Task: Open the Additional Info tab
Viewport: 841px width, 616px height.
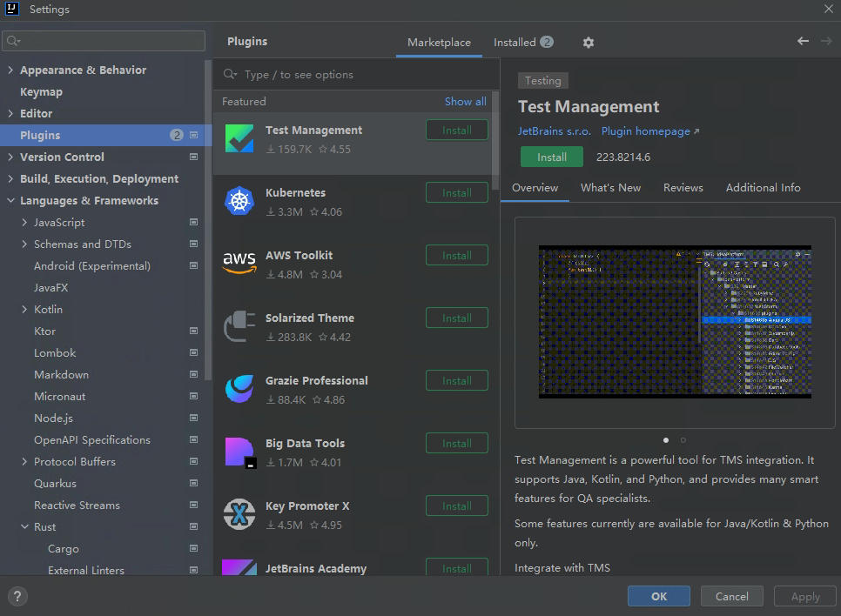Action: click(x=763, y=188)
